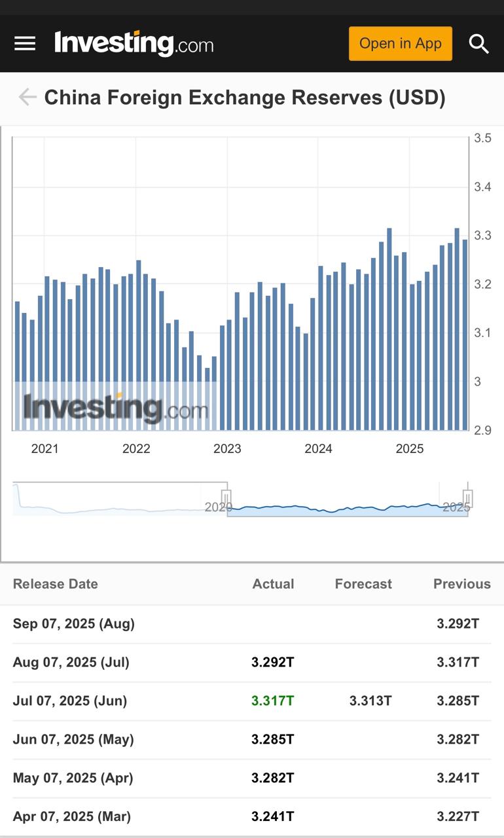504x838 pixels.
Task: Select the Sep 07, 2025 (Aug) row
Action: 252,624
